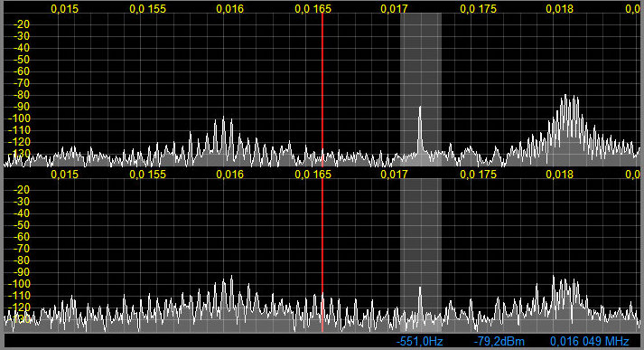This screenshot has width=644, height=350.
Task: Click the 0,018 frequency label on top scale
Action: tap(560, 9)
